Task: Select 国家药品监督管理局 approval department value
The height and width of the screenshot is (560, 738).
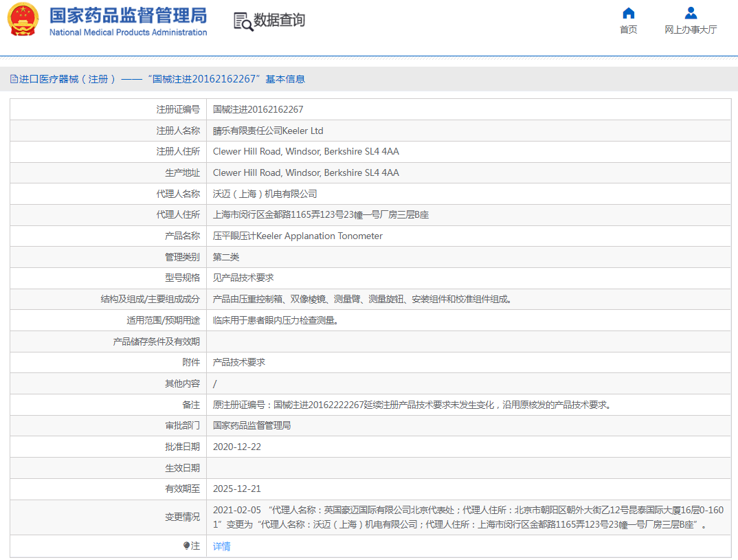Action: [251, 425]
